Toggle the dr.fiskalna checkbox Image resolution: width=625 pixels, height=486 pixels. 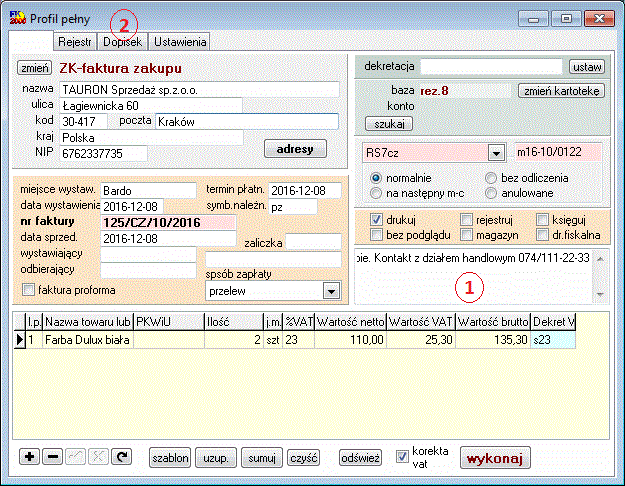542,235
